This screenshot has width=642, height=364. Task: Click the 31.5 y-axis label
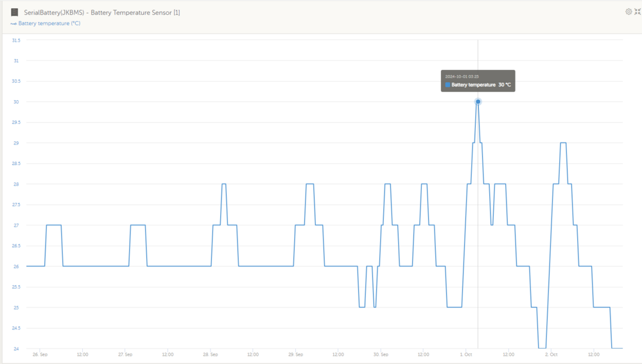click(x=16, y=40)
